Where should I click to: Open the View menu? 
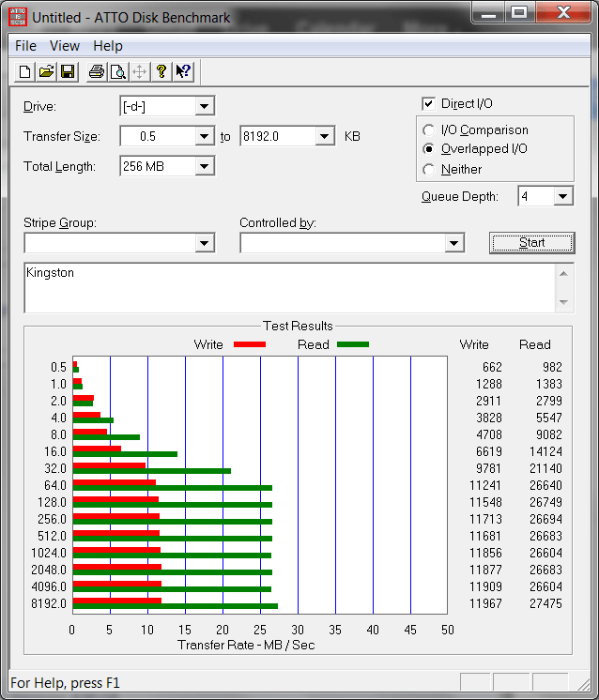[x=65, y=46]
